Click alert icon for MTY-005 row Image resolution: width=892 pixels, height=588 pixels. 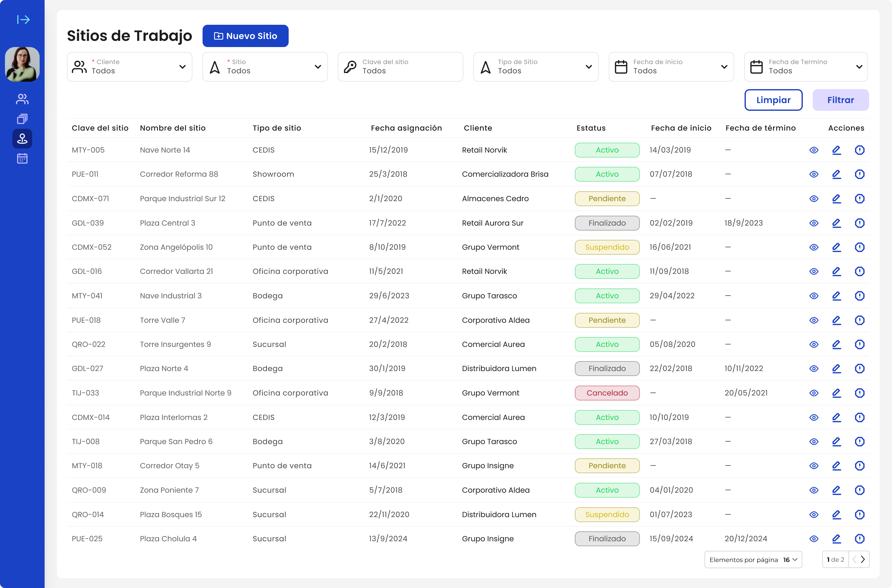pos(859,150)
